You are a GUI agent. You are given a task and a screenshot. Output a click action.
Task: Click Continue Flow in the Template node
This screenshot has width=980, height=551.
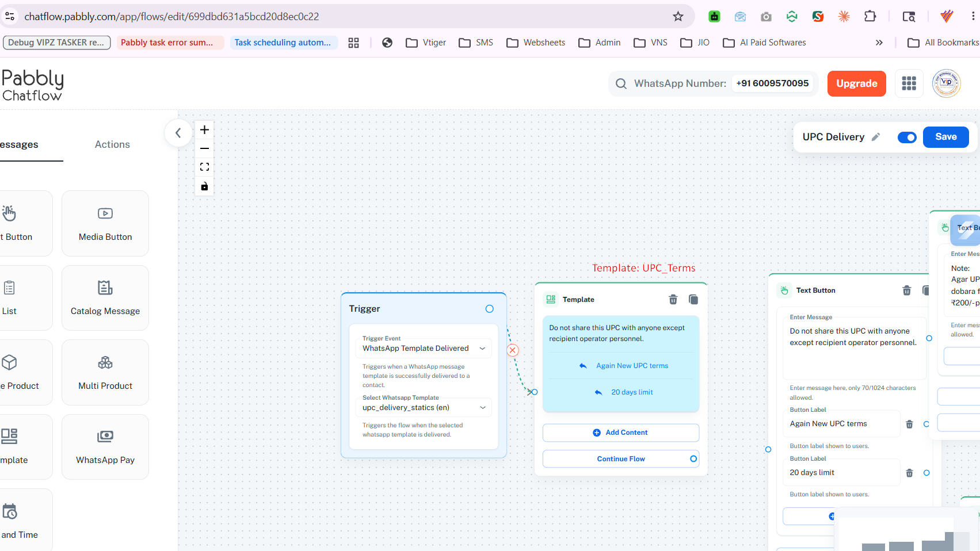(x=621, y=459)
